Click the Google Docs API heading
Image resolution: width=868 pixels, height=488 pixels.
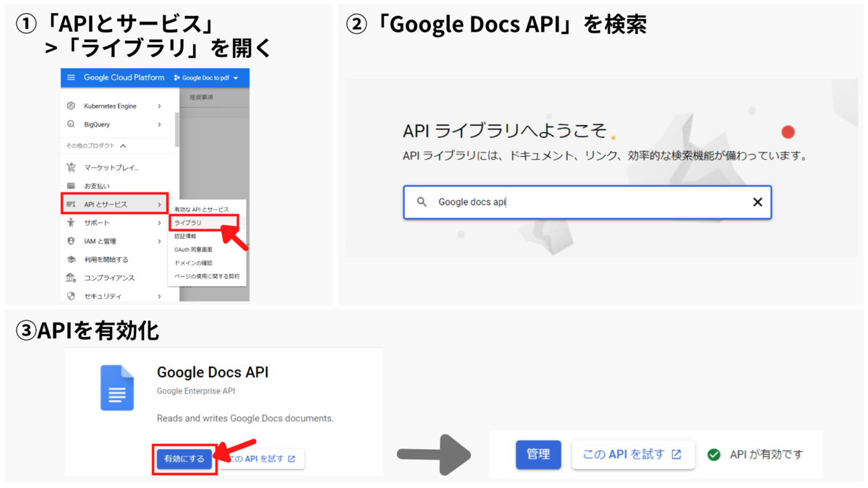coord(213,372)
